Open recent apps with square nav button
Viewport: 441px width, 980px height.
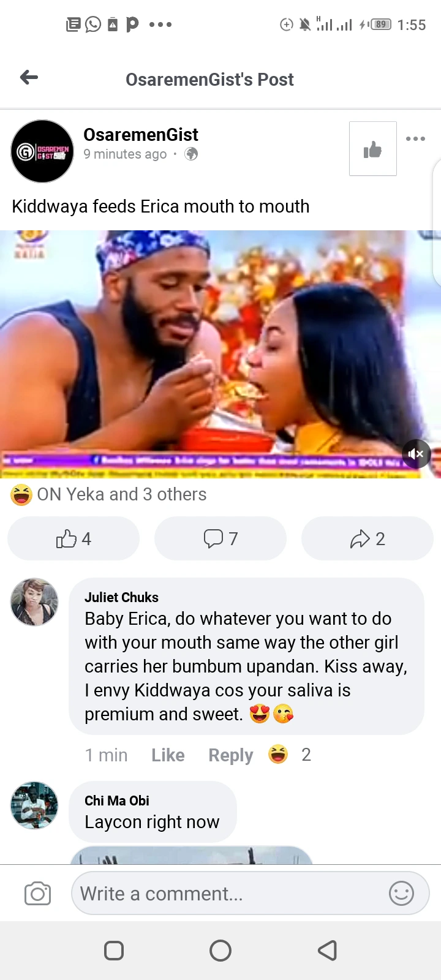tap(114, 951)
